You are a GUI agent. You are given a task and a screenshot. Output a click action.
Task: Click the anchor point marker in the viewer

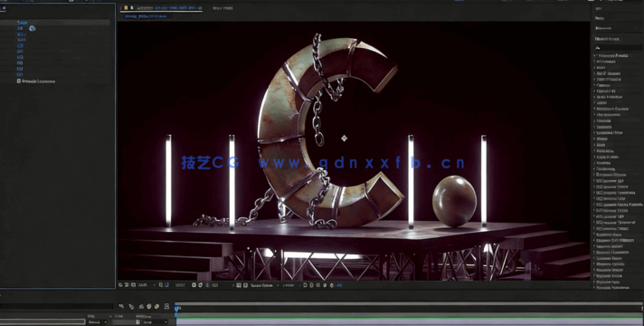pos(345,139)
